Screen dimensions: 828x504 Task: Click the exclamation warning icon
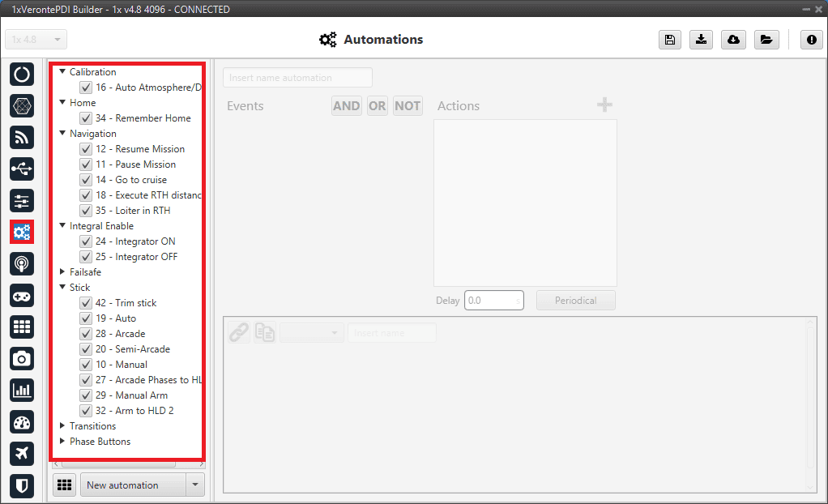(811, 40)
